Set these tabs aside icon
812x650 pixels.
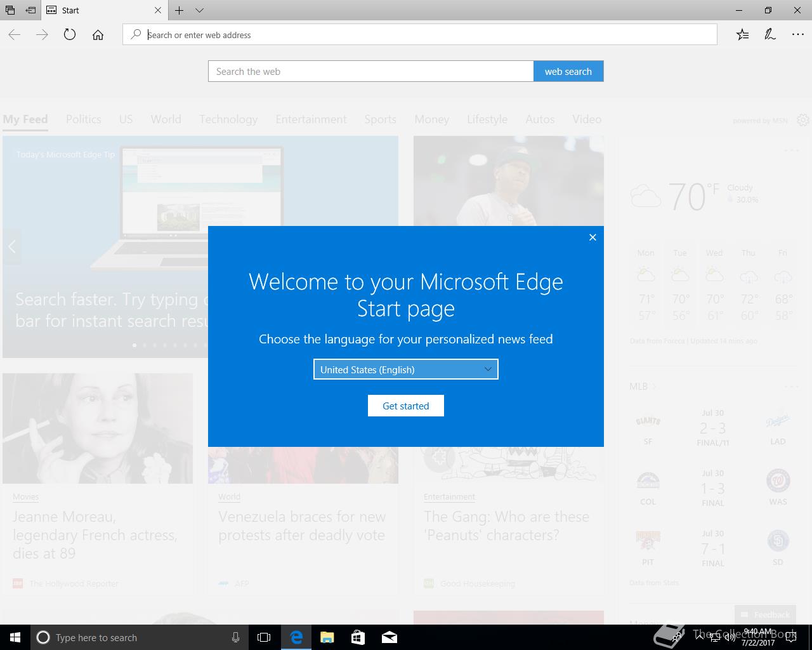(x=30, y=10)
